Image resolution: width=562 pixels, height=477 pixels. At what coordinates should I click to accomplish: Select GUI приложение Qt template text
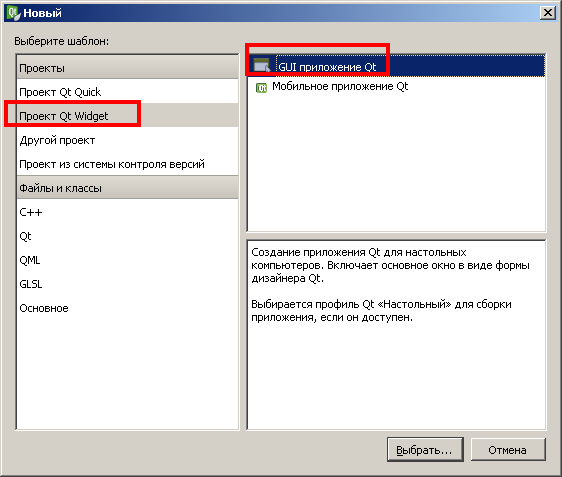[327, 67]
